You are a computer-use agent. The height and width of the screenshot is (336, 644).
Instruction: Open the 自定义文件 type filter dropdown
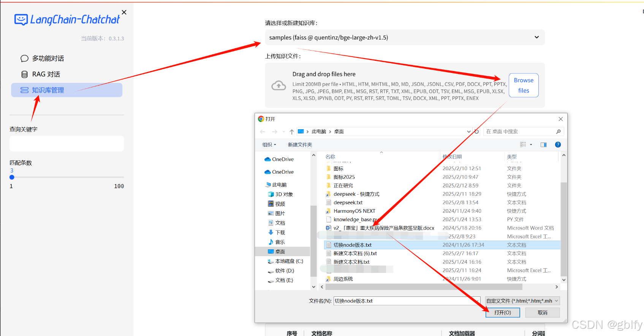(522, 301)
